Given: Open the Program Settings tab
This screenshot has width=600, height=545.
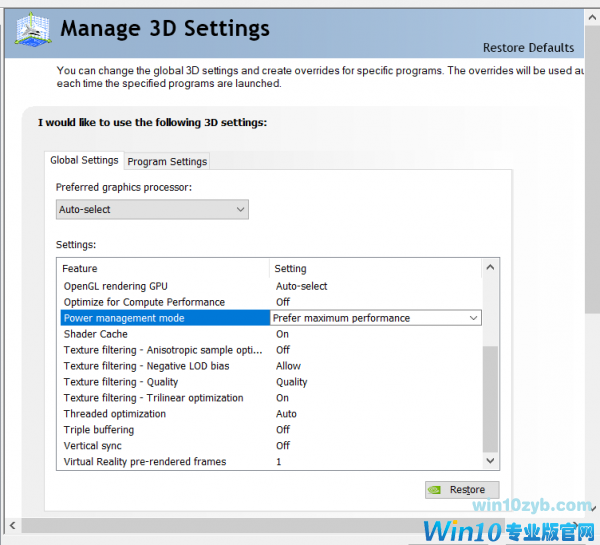Looking at the screenshot, I should [167, 162].
